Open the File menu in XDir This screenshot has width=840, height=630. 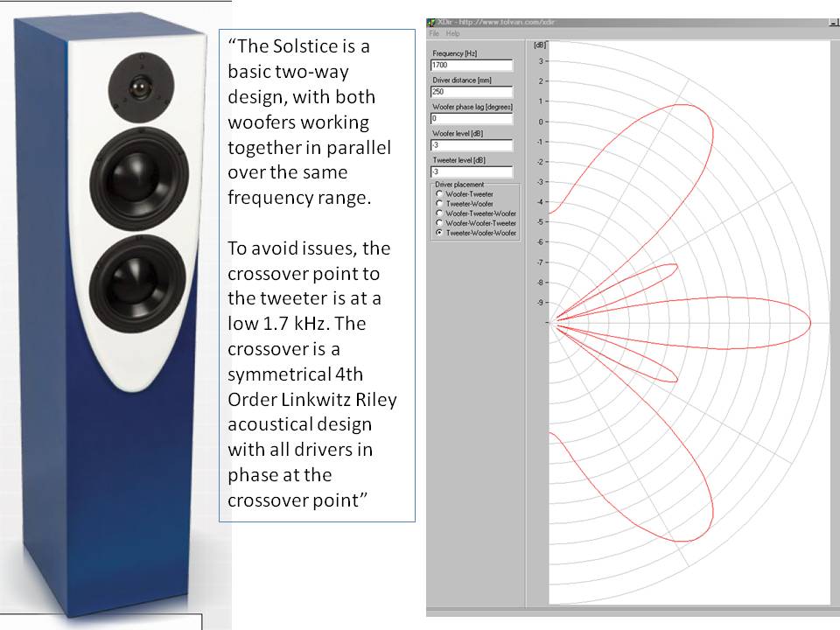(x=434, y=33)
